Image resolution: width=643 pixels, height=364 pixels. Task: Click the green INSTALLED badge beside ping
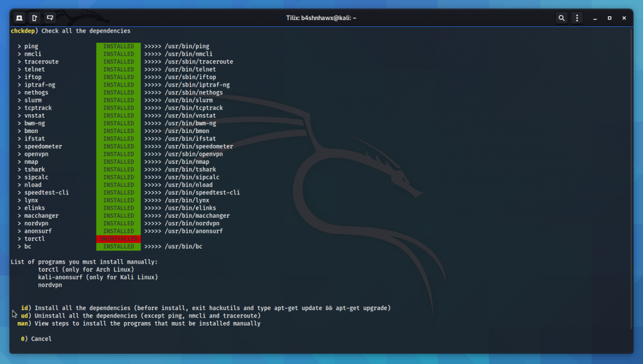pyautogui.click(x=118, y=46)
